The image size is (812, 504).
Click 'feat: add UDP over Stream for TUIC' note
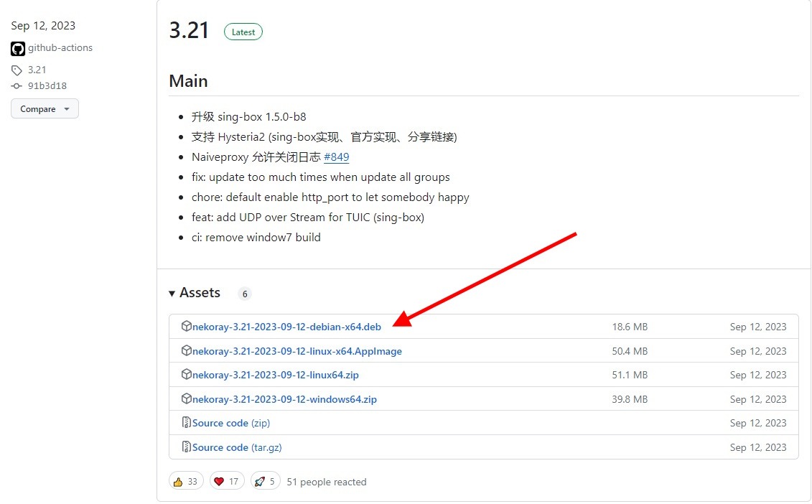click(308, 218)
